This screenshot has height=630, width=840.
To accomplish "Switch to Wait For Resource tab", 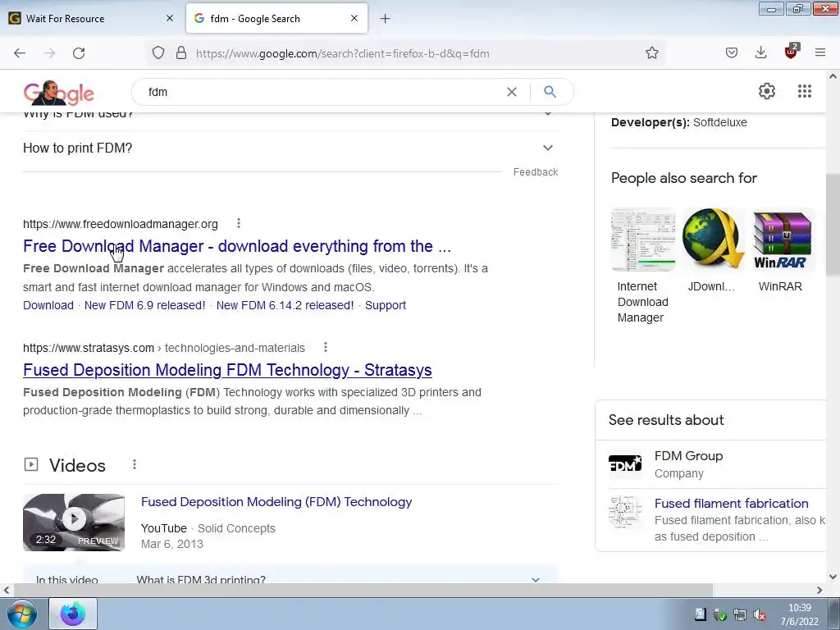I will [91, 18].
